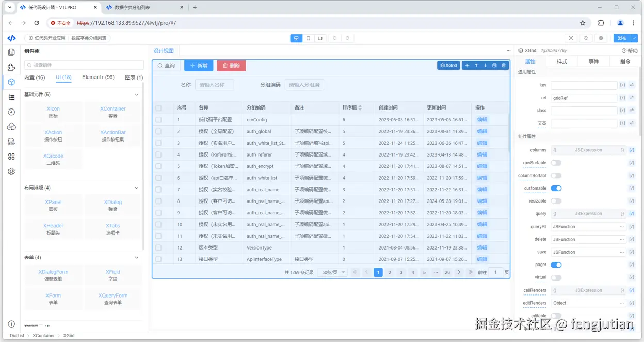Click the three-dots menu beside design view
The height and width of the screenshot is (342, 644).
[x=508, y=51]
